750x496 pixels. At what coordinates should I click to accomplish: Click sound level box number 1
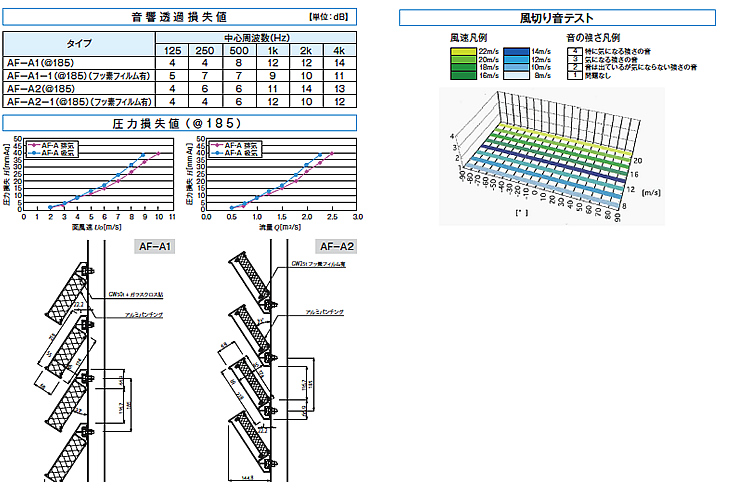572,74
